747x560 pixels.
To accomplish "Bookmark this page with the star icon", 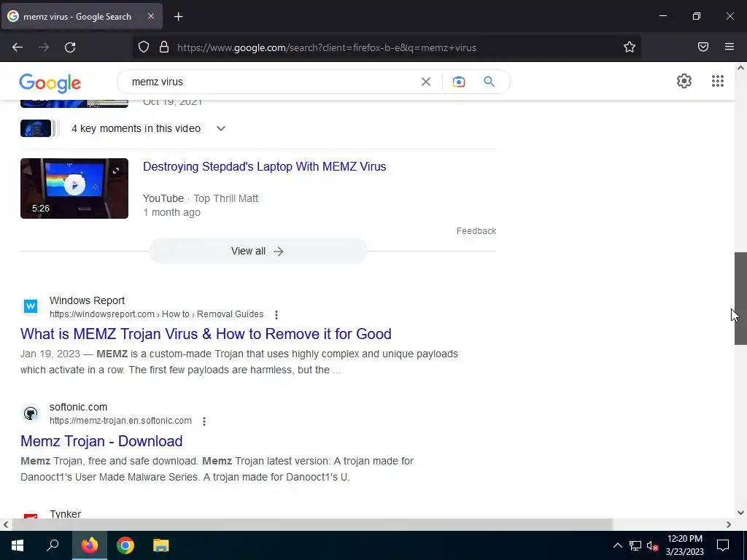I will tap(630, 47).
